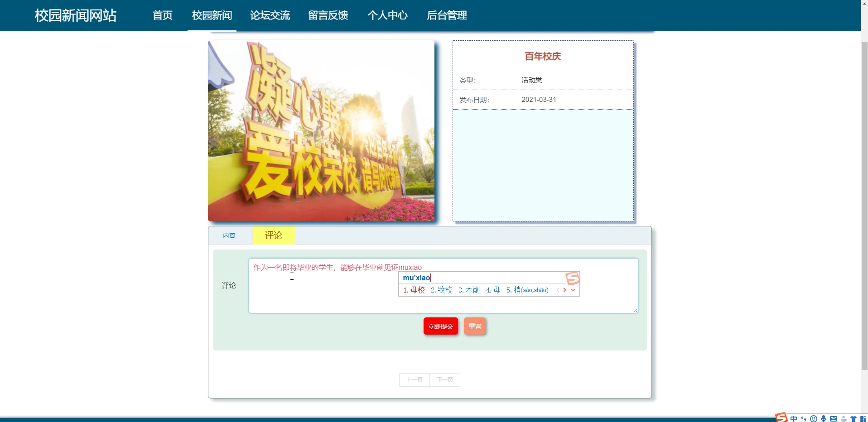Toggle full/half-width punctuation in Sogou toolbar
This screenshot has width=868, height=422.
click(803, 419)
